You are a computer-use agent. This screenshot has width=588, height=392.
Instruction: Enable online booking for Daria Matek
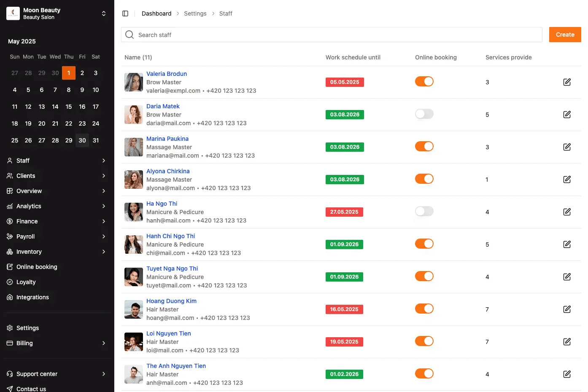[424, 114]
